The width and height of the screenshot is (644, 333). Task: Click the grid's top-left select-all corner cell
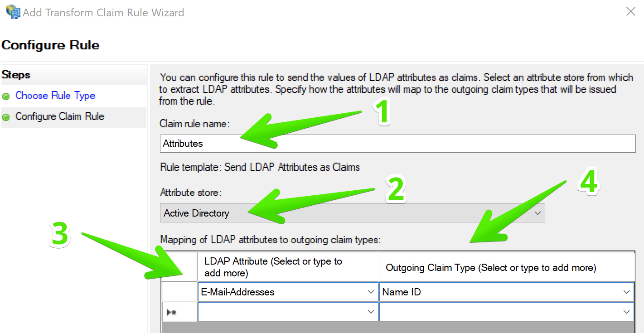[x=179, y=267]
